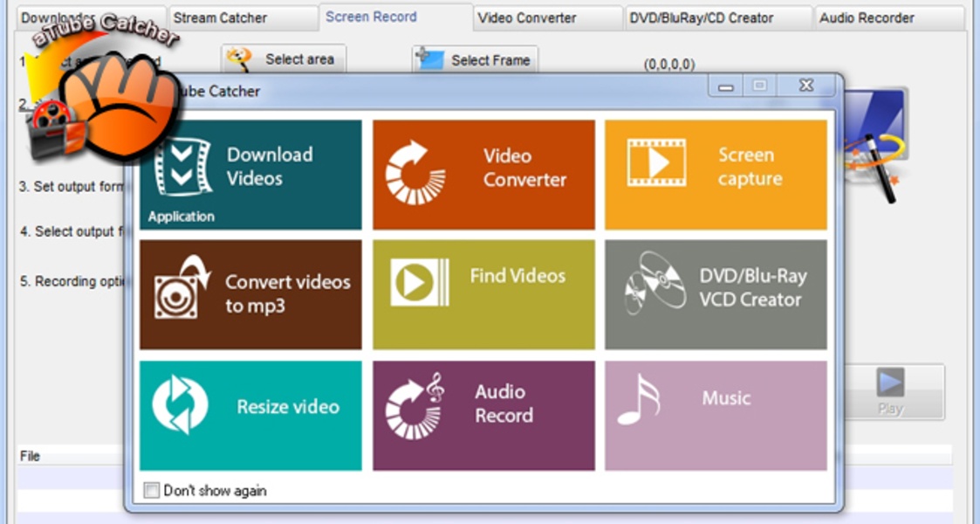Close the aTube Catcher launcher dialog
This screenshot has height=524, width=980.
point(805,86)
